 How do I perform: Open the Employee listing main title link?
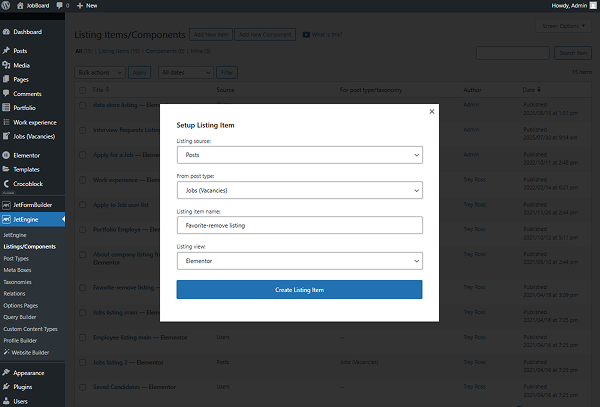(x=122, y=337)
